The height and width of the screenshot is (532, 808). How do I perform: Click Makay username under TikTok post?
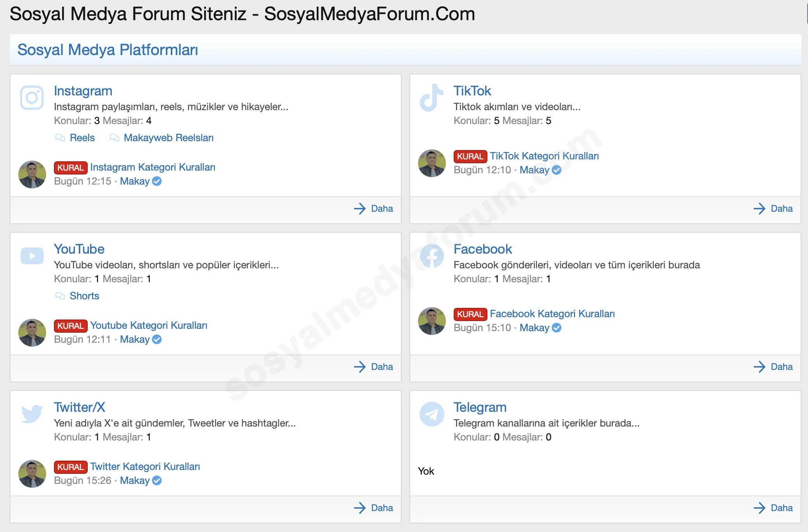click(534, 170)
